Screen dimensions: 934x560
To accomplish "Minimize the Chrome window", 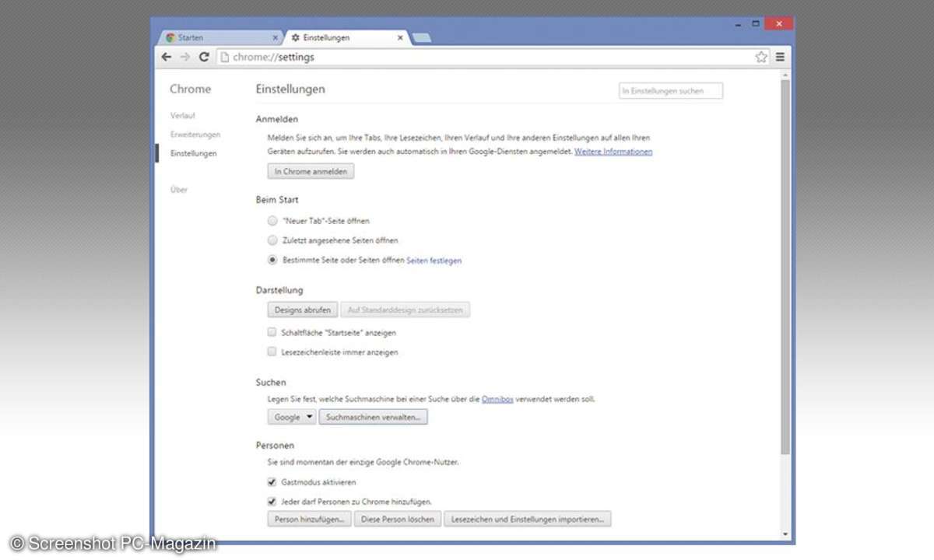I will tap(737, 25).
